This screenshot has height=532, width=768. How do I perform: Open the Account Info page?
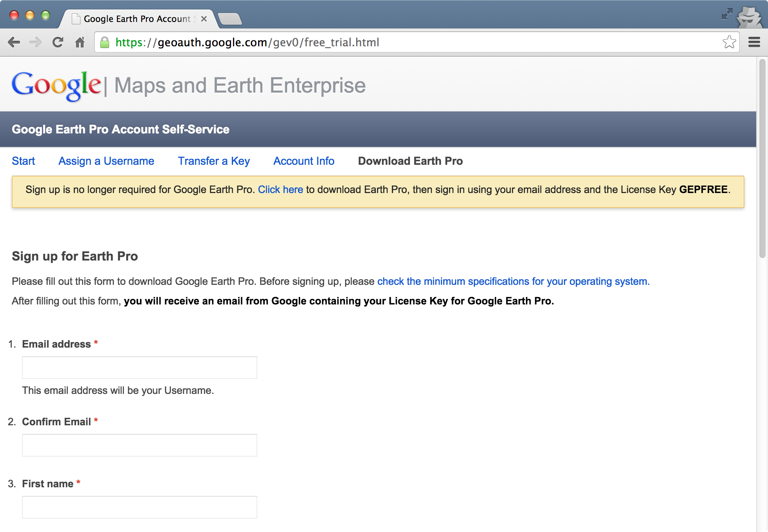point(304,161)
